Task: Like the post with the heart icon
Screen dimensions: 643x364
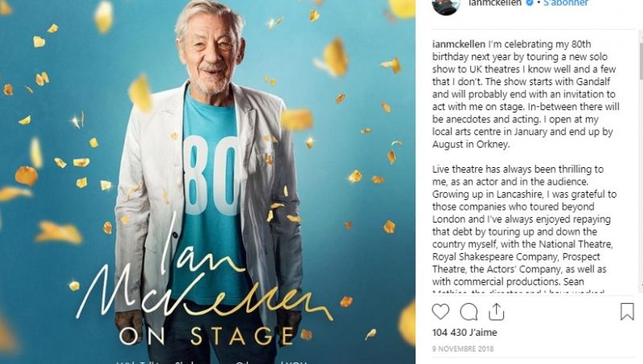Action: (440, 312)
